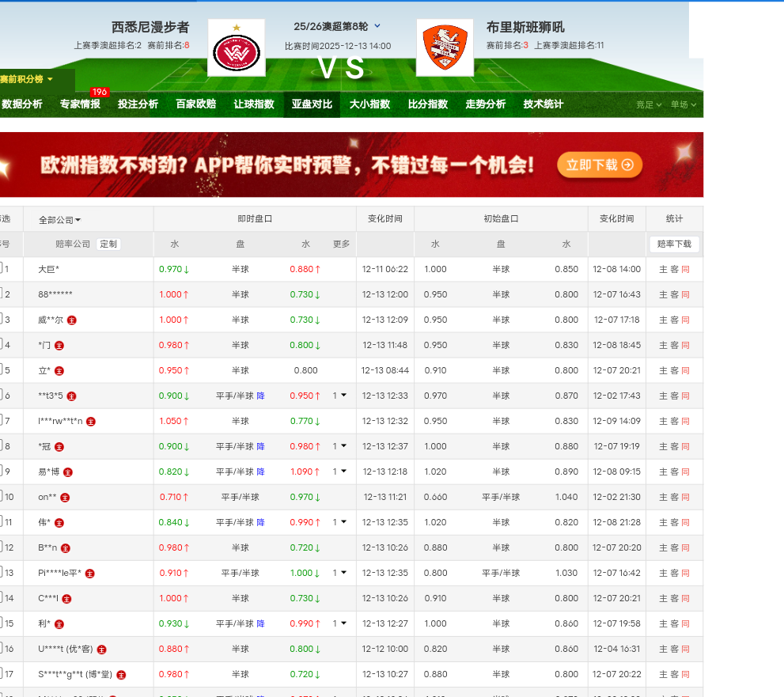Image resolution: width=784 pixels, height=697 pixels.
Task: Click the red 主 badge next to B**n
Action: click(66, 548)
